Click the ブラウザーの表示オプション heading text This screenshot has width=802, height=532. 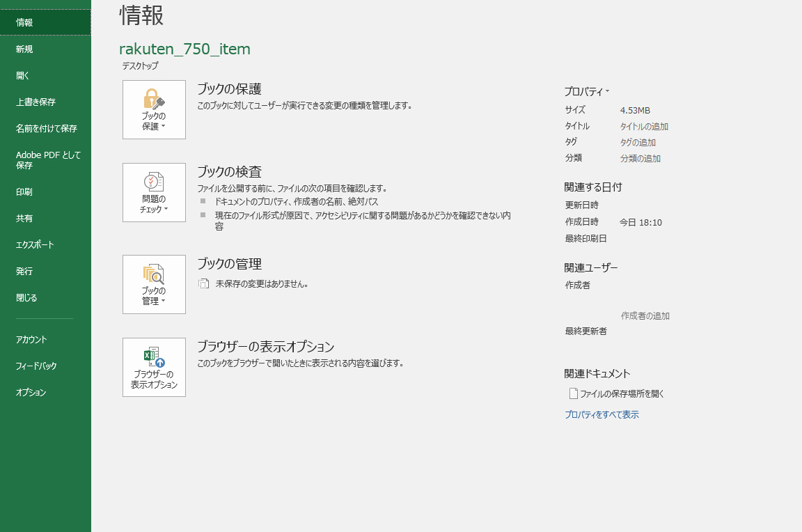click(266, 347)
